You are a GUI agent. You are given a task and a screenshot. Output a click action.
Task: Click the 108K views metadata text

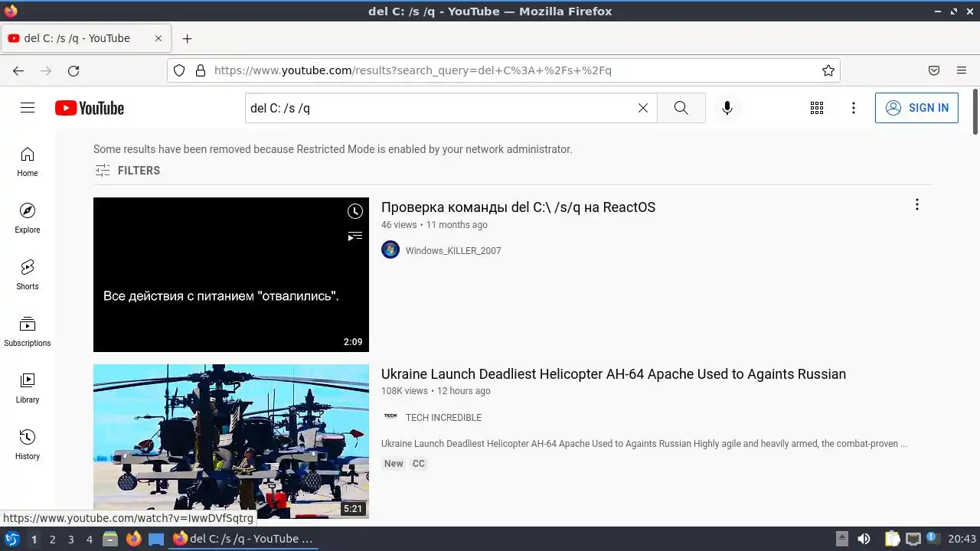(x=404, y=391)
